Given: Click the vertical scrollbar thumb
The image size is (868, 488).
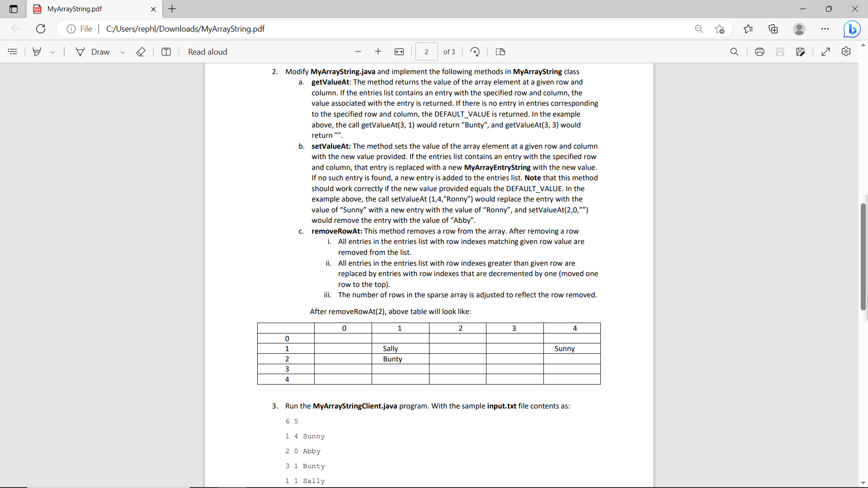Looking at the screenshot, I should [x=863, y=257].
